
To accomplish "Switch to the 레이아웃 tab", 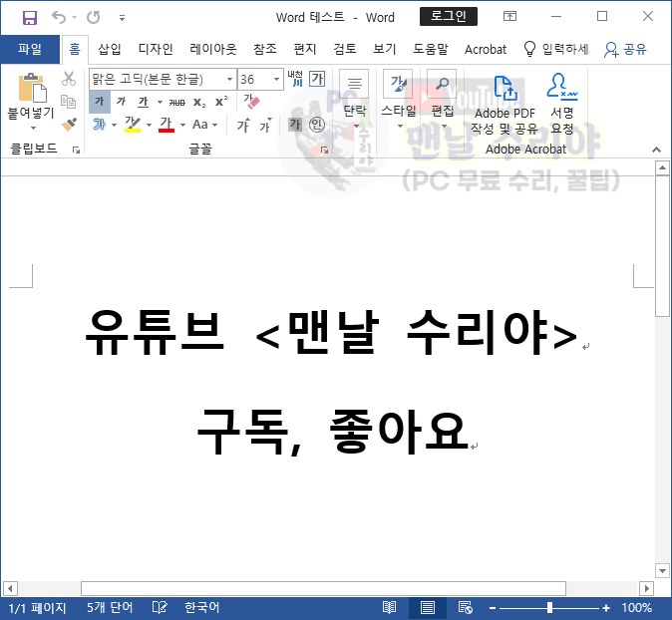I will (x=213, y=49).
